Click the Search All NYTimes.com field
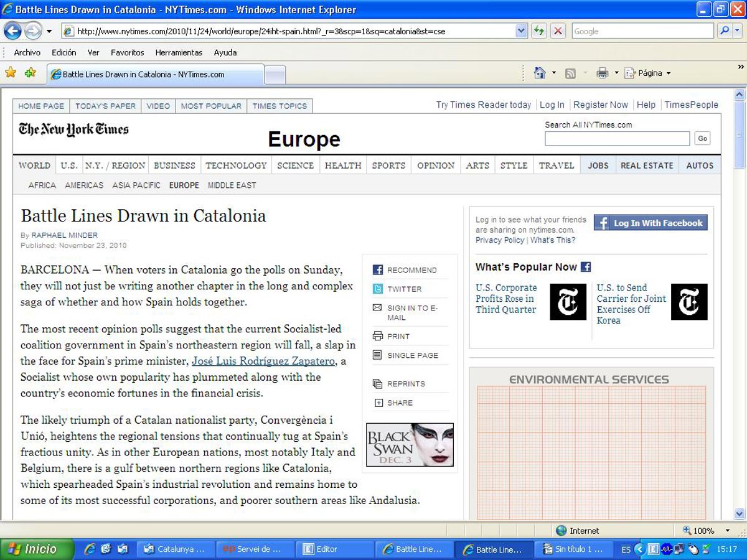The width and height of the screenshot is (747, 560). point(617,138)
